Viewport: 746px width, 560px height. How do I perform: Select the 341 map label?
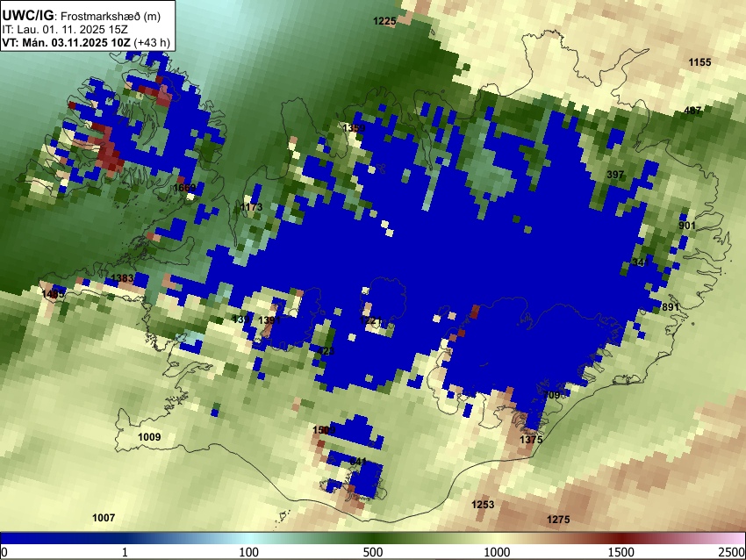coord(641,262)
